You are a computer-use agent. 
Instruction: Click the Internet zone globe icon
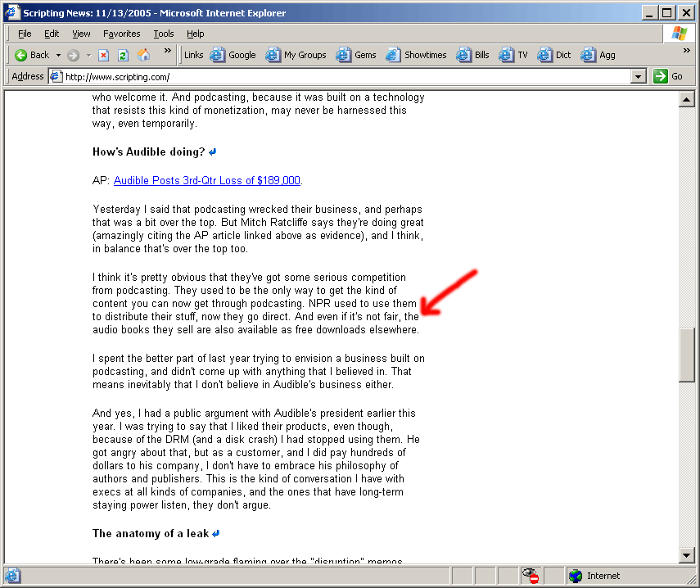click(x=576, y=576)
